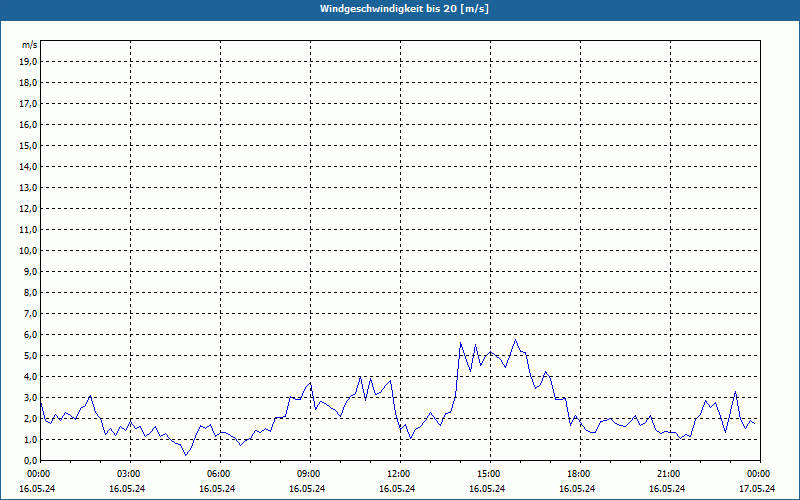Select the 17,0 y-axis label

click(x=29, y=104)
